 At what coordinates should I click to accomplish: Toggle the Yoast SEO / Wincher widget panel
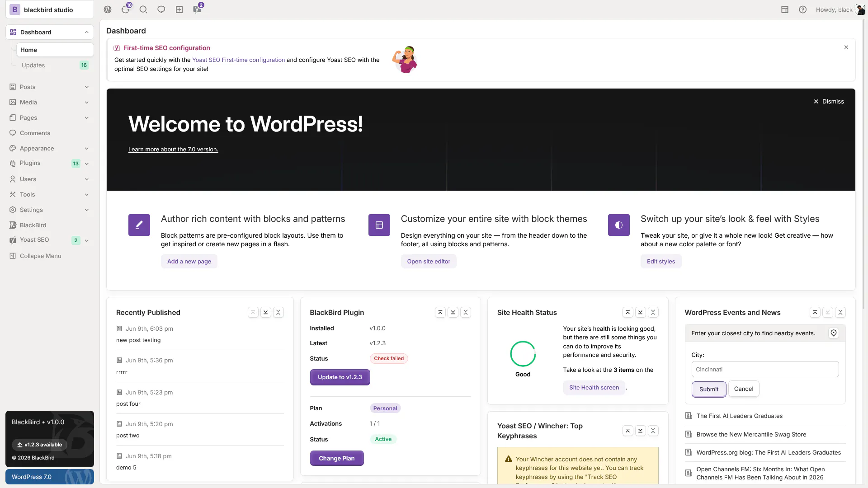pyautogui.click(x=653, y=431)
